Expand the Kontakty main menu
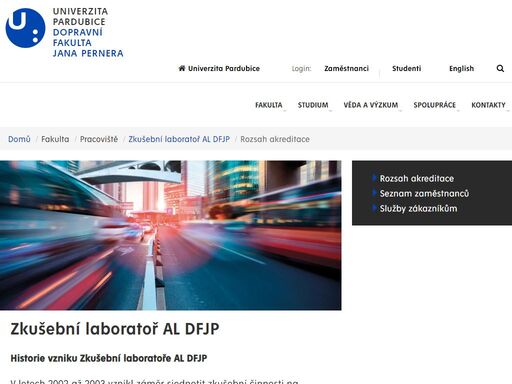This screenshot has height=384, width=512. coord(488,105)
